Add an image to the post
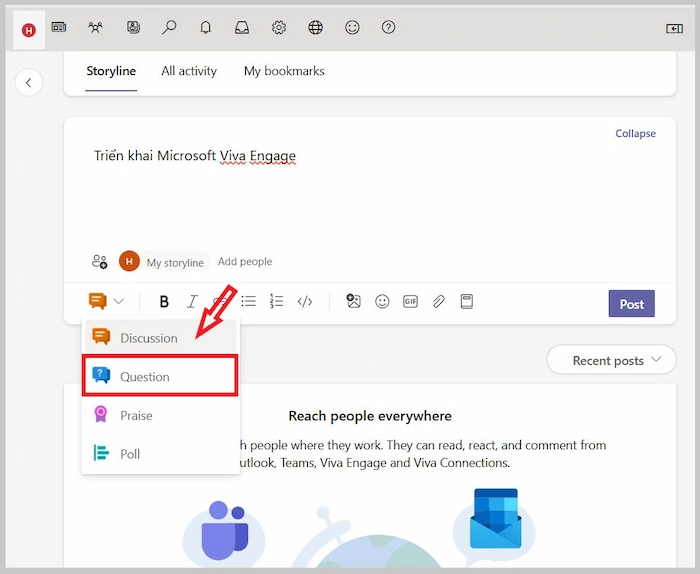The height and width of the screenshot is (574, 700). [353, 301]
